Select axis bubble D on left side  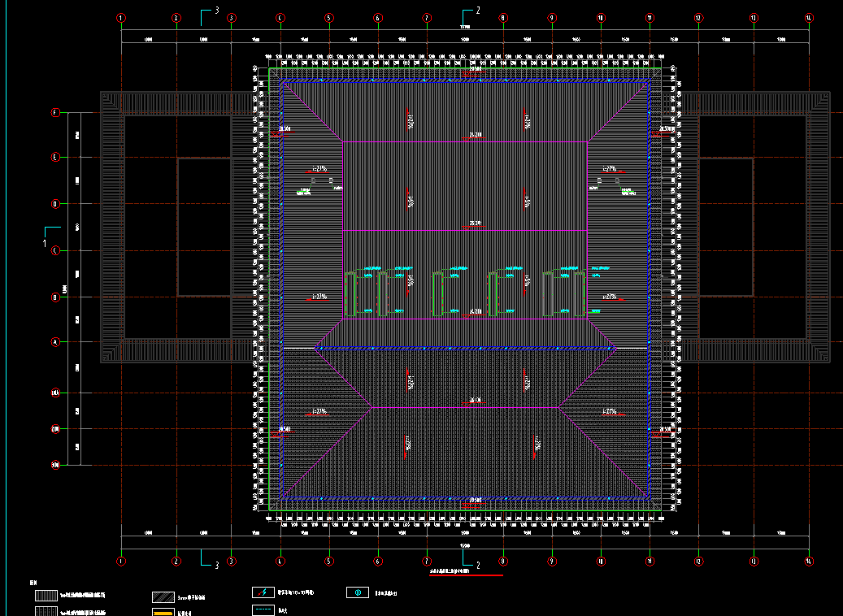click(56, 204)
